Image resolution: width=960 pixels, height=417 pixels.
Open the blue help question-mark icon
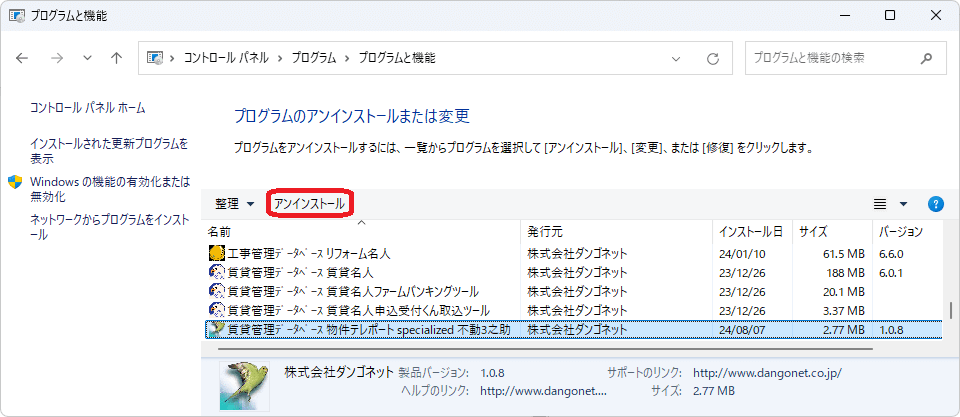point(936,204)
